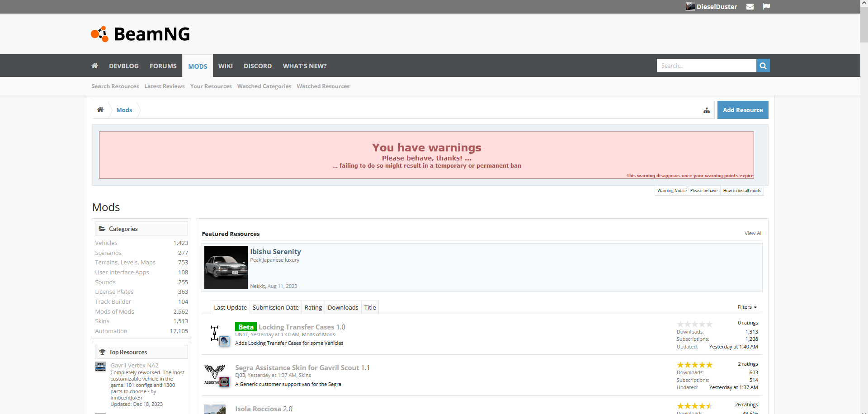Image resolution: width=868 pixels, height=414 pixels.
Task: Open Gavril Vertex NA2 top resource
Action: tap(135, 366)
